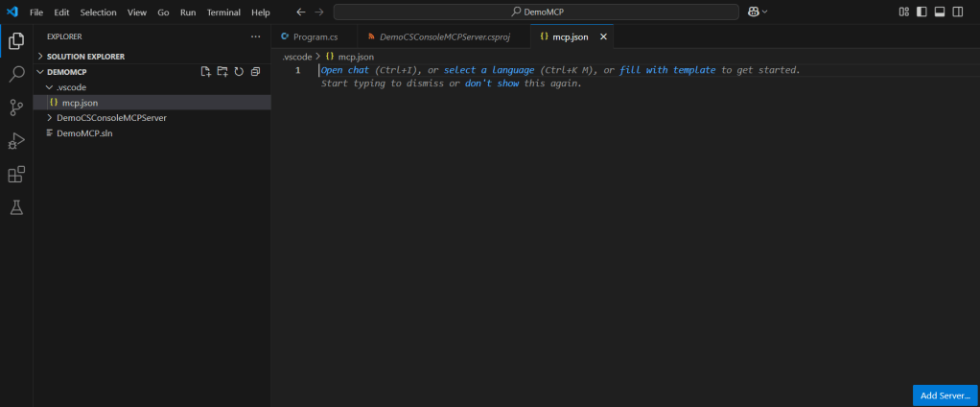980x407 pixels.
Task: Click the Add Server button
Action: pyautogui.click(x=945, y=395)
